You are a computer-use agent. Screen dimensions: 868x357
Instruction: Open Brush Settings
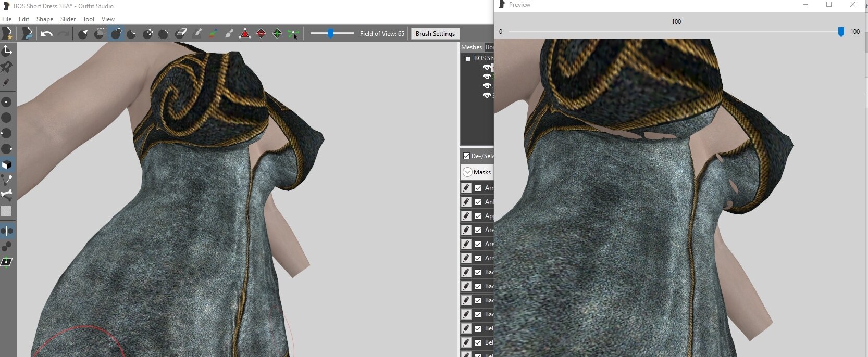coord(435,33)
